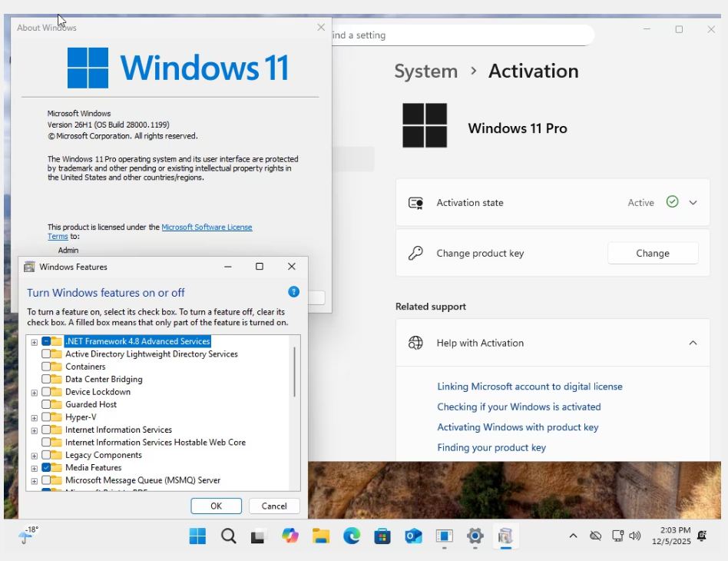Screen dimensions: 728x561
Task: Click the Change product key button
Action: point(653,254)
